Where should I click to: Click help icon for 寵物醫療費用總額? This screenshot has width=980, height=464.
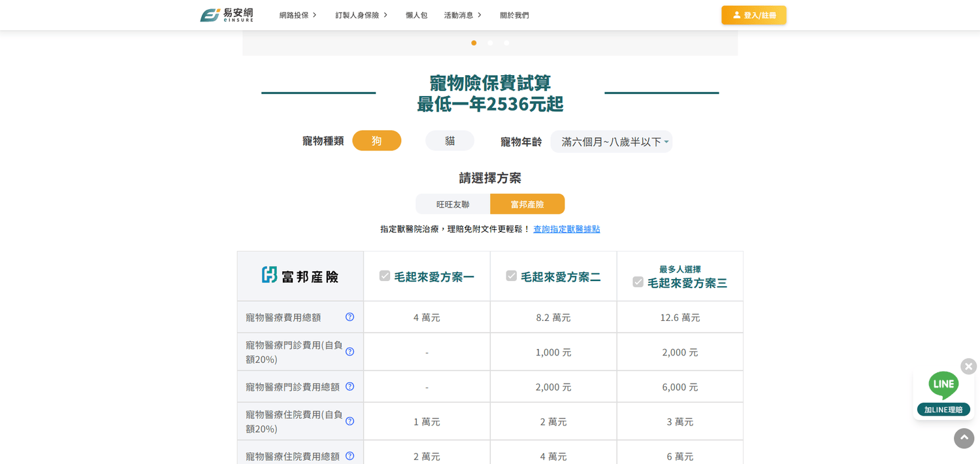click(x=350, y=317)
